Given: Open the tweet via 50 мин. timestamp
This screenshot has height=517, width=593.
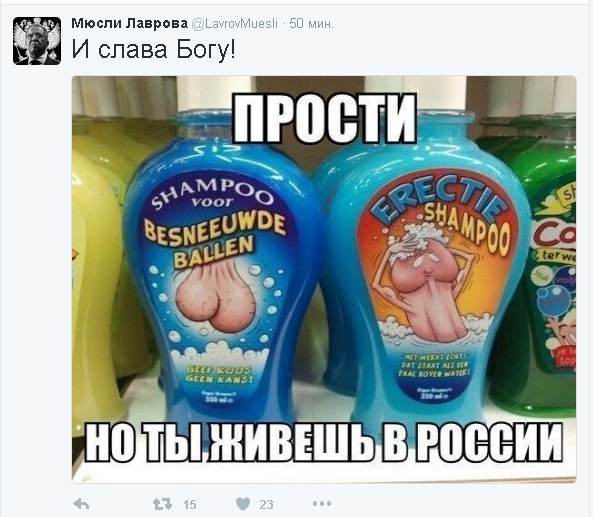Looking at the screenshot, I should coord(311,24).
